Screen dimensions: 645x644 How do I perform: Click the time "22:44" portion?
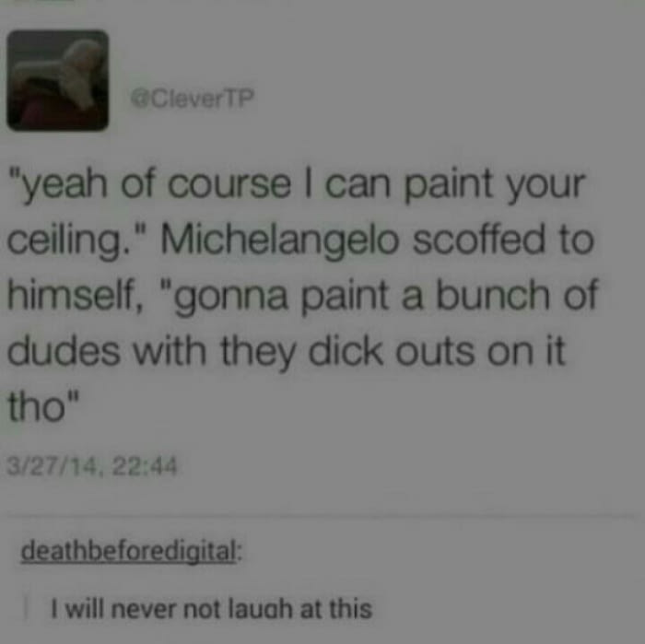click(145, 466)
